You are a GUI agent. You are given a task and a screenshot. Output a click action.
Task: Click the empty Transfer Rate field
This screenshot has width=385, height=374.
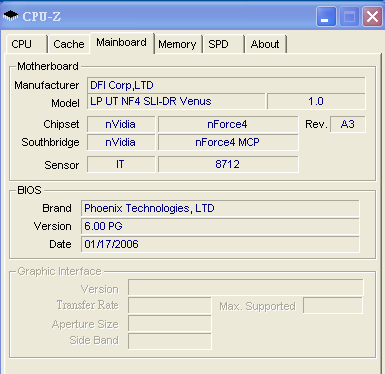170,305
